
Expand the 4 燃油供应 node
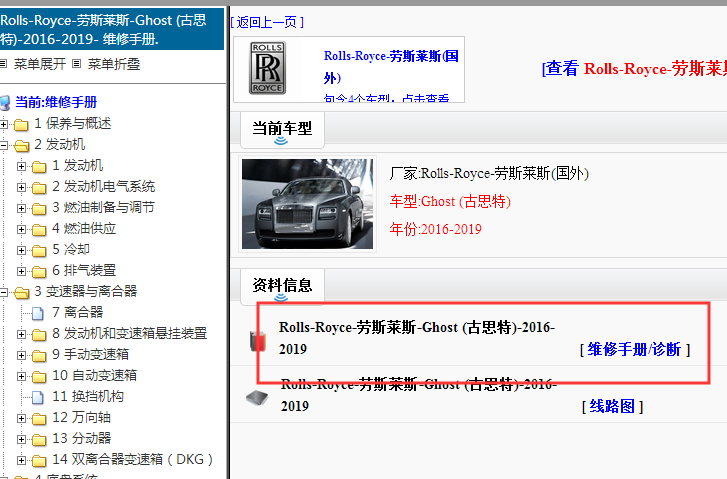click(21, 229)
